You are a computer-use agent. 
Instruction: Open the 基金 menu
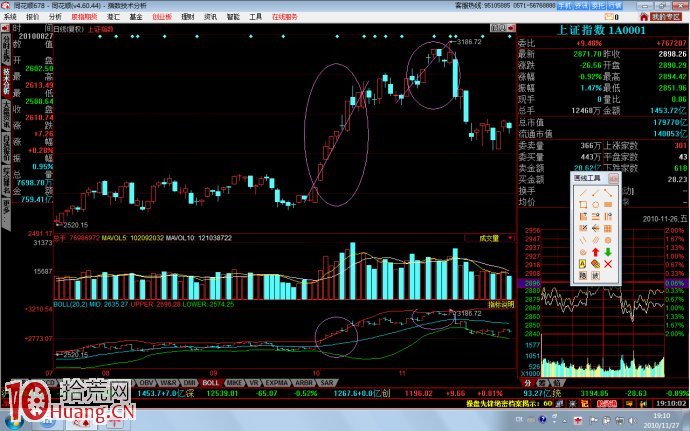point(136,17)
